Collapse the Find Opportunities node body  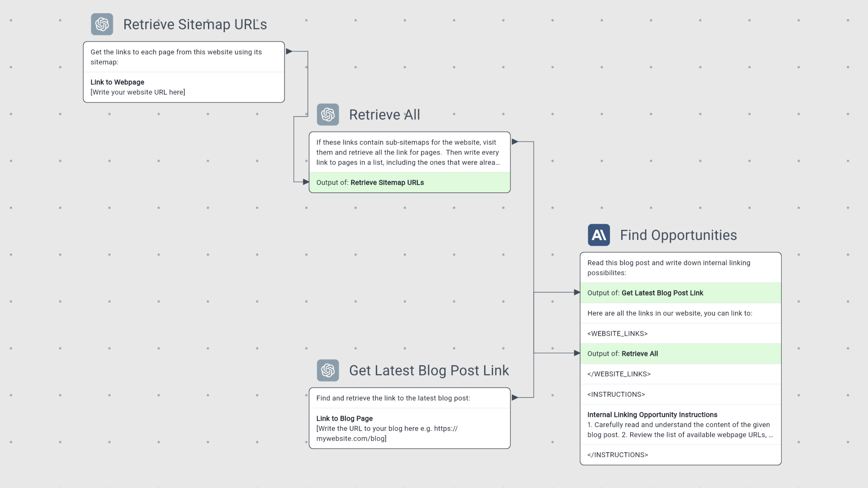678,235
